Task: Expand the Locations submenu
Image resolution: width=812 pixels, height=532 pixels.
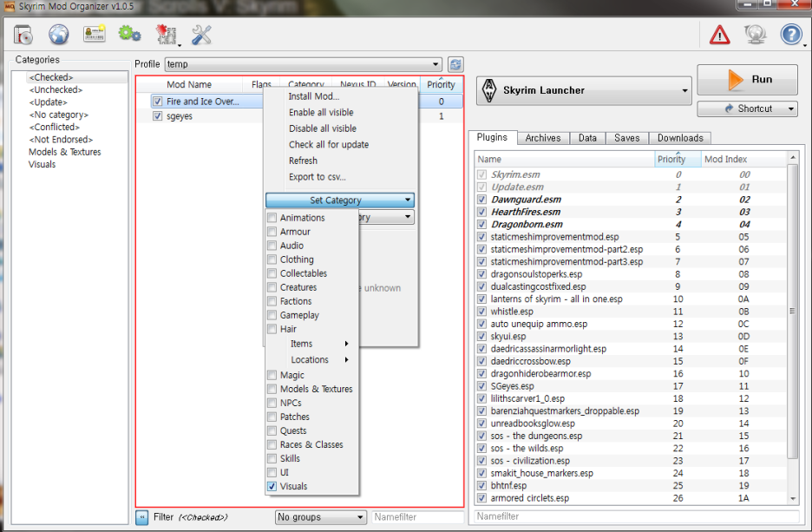Action: (x=311, y=359)
